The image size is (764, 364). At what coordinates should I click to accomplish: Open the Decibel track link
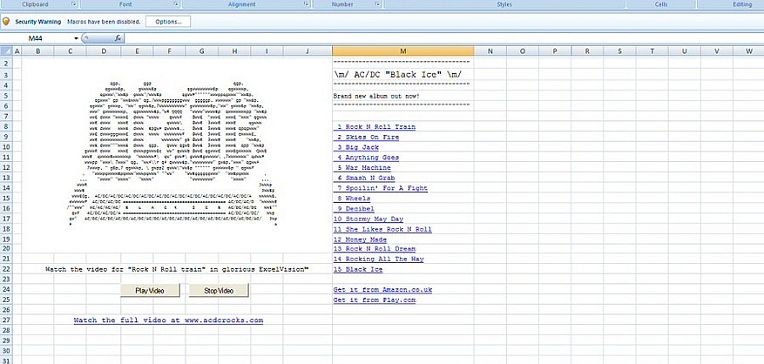click(x=355, y=209)
